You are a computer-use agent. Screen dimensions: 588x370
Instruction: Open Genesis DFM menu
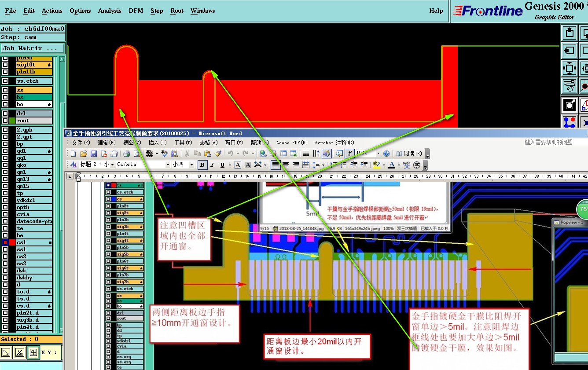pyautogui.click(x=136, y=11)
